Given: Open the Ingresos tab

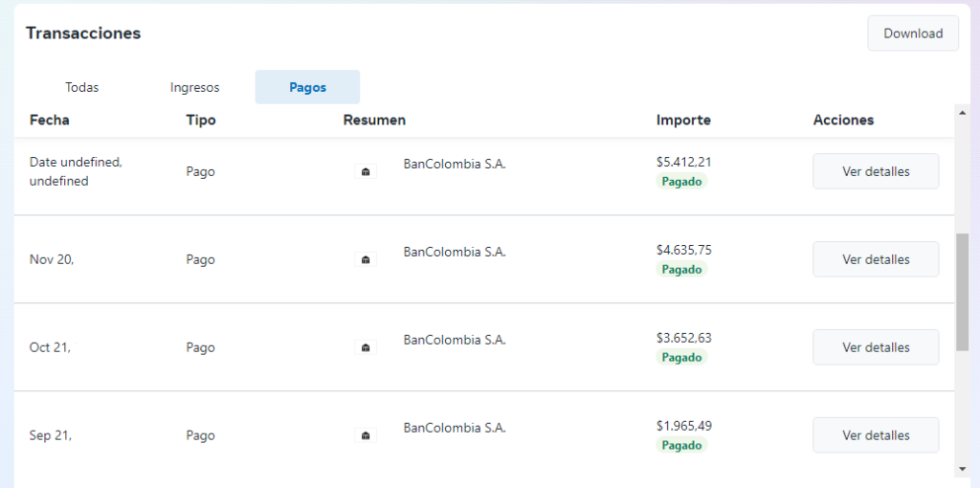Looking at the screenshot, I should point(194,87).
